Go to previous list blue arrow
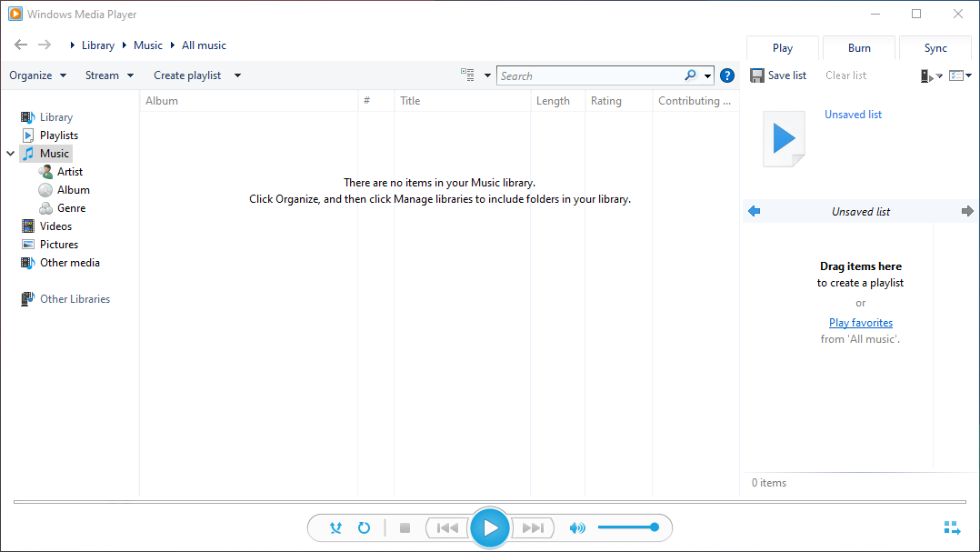 point(755,211)
